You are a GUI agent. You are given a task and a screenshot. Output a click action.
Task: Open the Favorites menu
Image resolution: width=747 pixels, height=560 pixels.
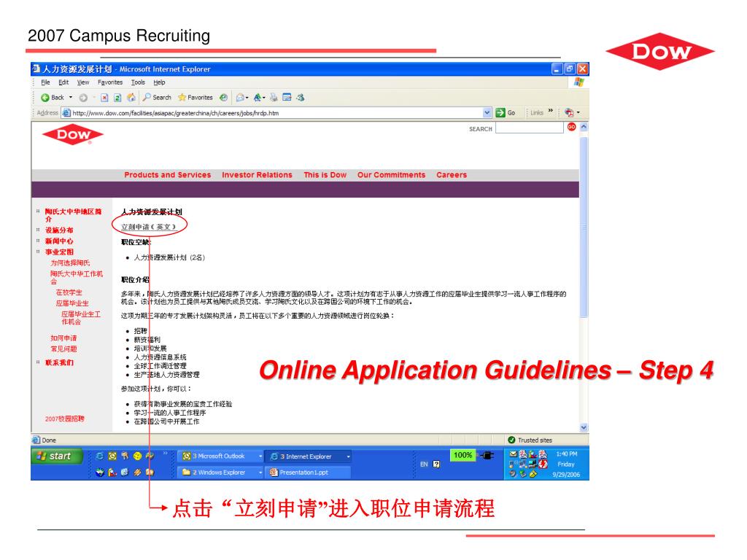tap(110, 82)
